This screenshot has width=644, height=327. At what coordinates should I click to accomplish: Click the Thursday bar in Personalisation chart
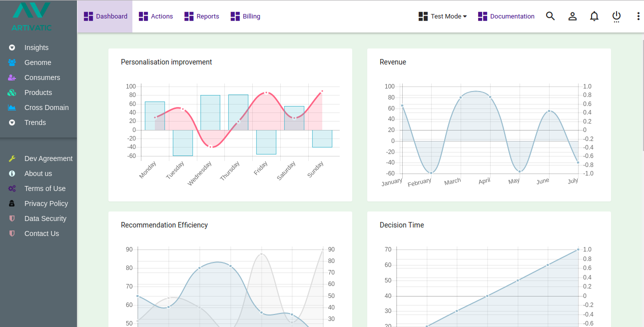click(238, 112)
